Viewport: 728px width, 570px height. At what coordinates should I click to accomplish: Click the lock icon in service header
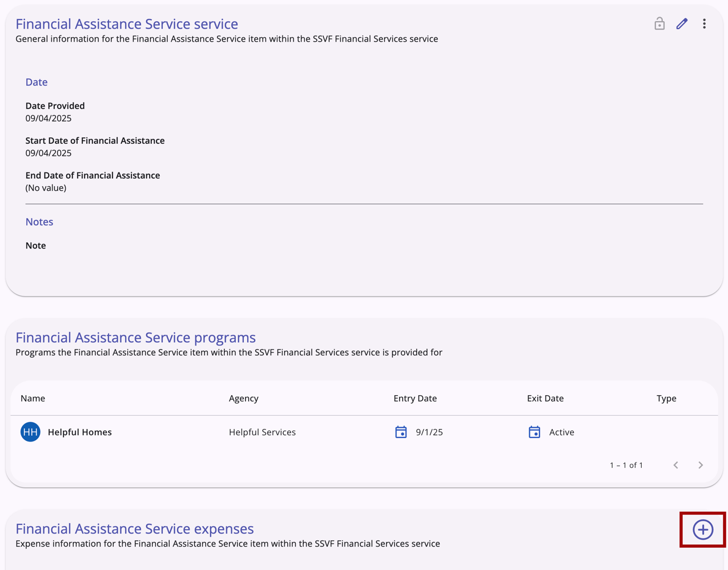[x=659, y=23]
